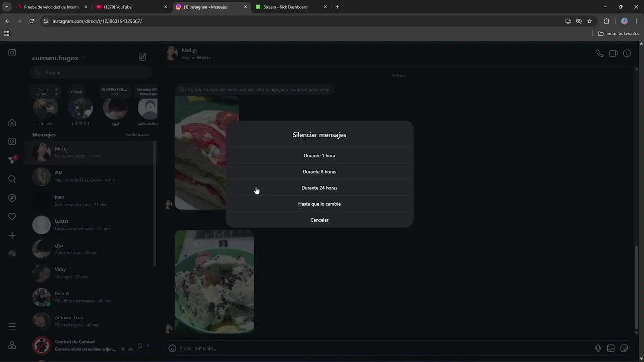
Task: Open Chrome apps grid shortcut
Action: (x=7, y=34)
